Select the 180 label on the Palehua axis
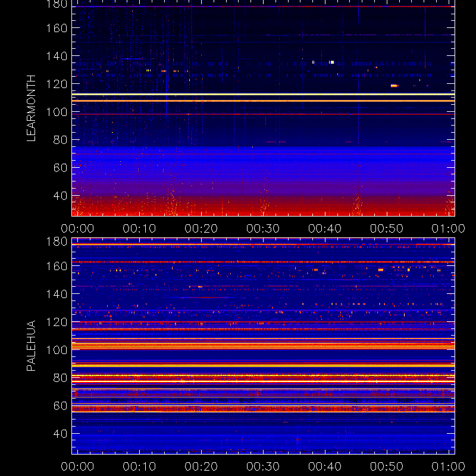Screen dimensions: 476x476 click(57, 242)
